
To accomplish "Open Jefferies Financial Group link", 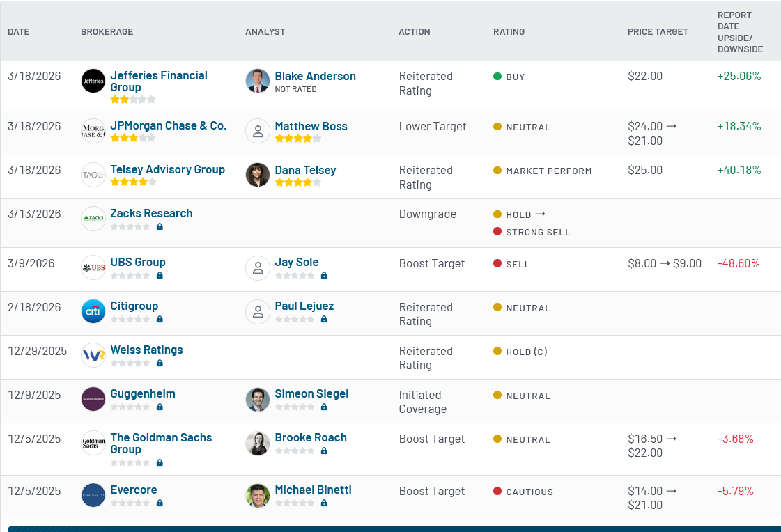I will 159,81.
